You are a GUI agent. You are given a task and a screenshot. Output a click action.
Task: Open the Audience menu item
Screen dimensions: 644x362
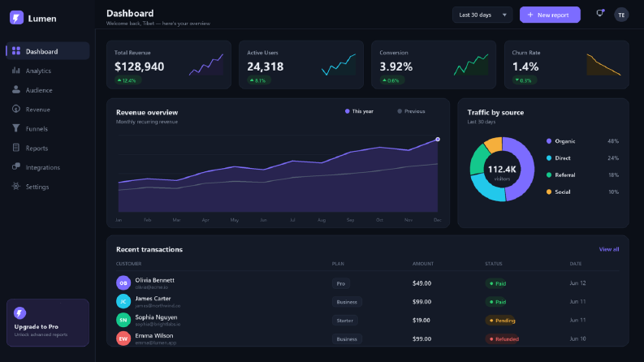pyautogui.click(x=48, y=89)
